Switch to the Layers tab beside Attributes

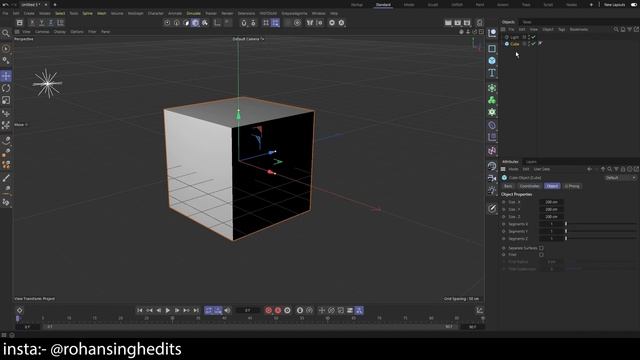(531, 162)
